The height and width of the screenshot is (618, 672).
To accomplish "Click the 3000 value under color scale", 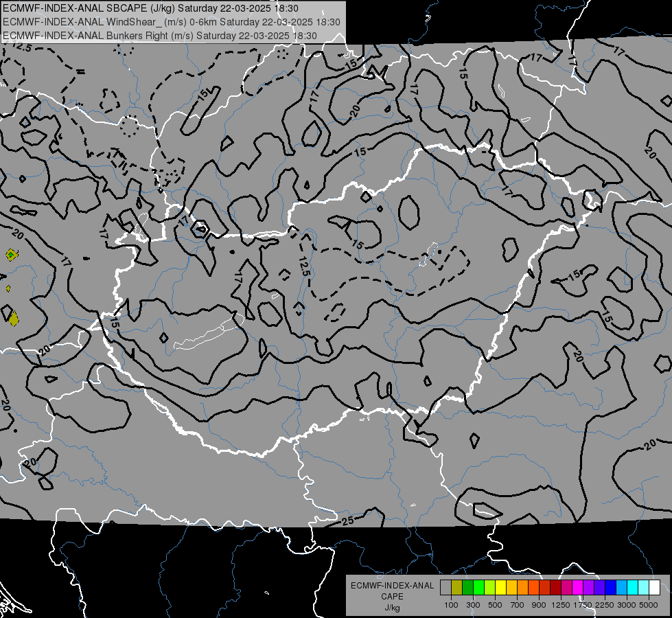I will click(x=627, y=605).
